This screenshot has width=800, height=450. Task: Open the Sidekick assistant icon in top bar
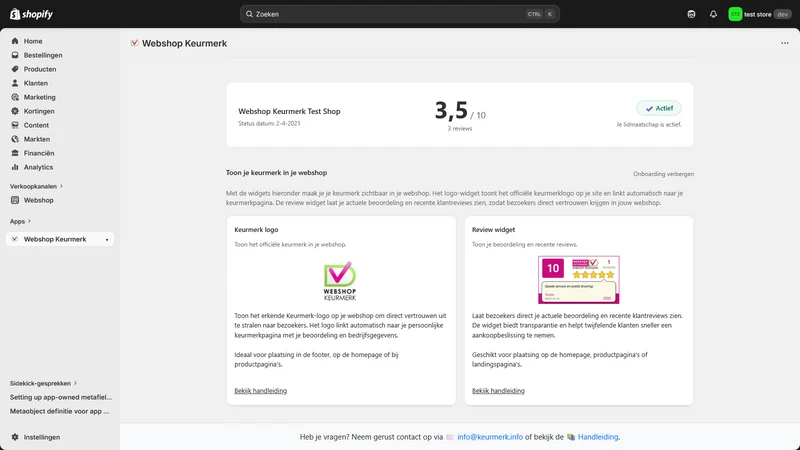691,14
